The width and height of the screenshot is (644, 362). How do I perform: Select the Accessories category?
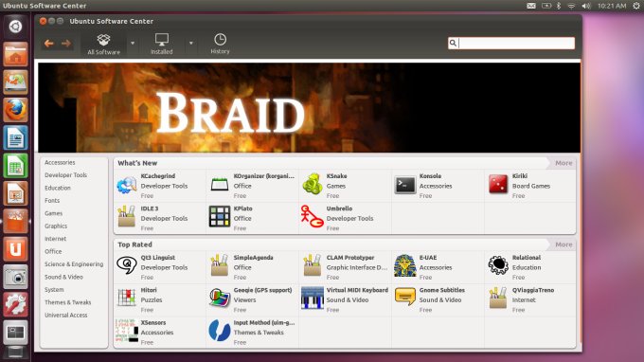[60, 163]
